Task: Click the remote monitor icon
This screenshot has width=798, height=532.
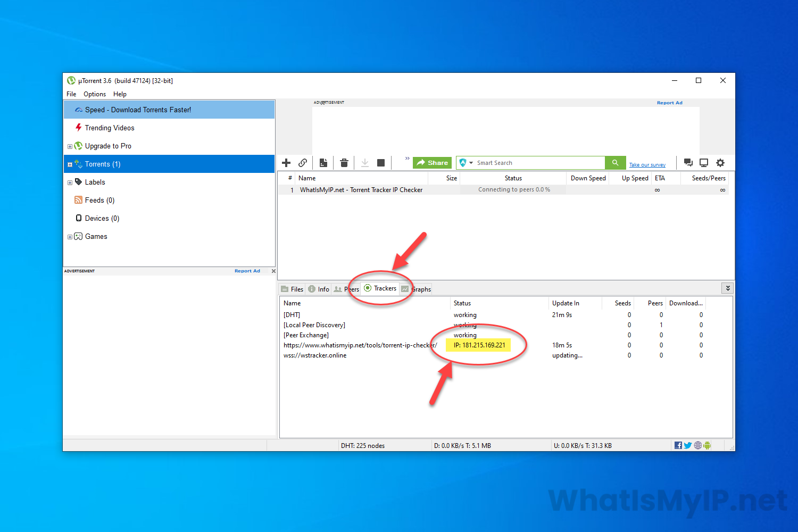Action: tap(704, 163)
